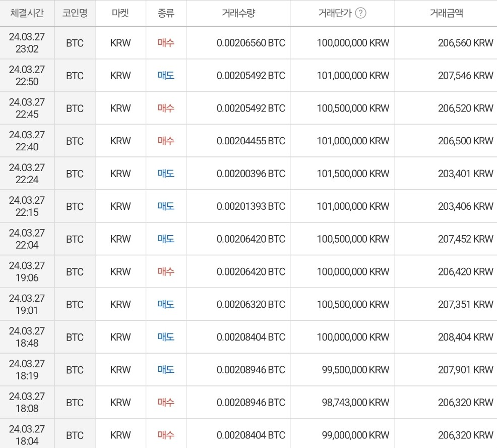Screen dimensions: 497x448
Task: Select the 23:02 timestamp cell
Action: click(27, 43)
